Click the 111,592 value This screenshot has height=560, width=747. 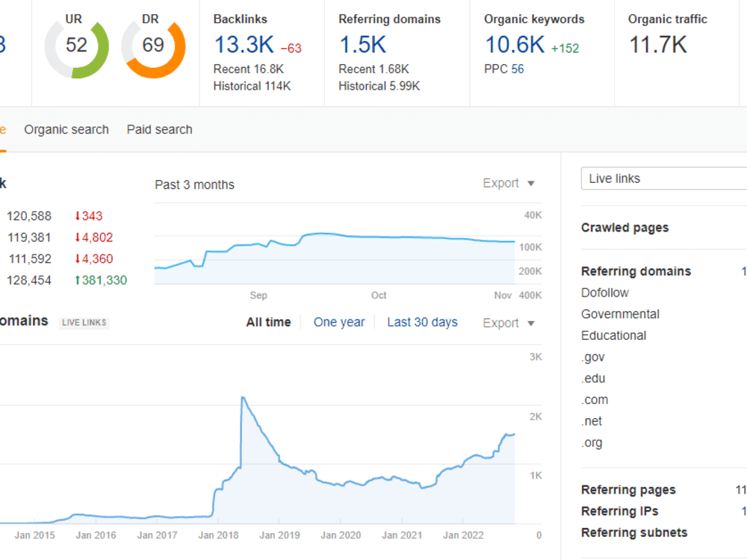pos(30,259)
